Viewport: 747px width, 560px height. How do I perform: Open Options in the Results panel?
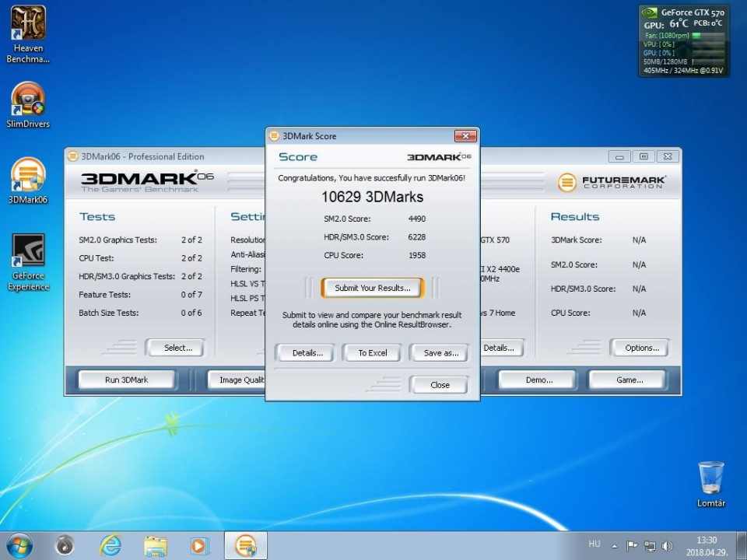pyautogui.click(x=640, y=348)
